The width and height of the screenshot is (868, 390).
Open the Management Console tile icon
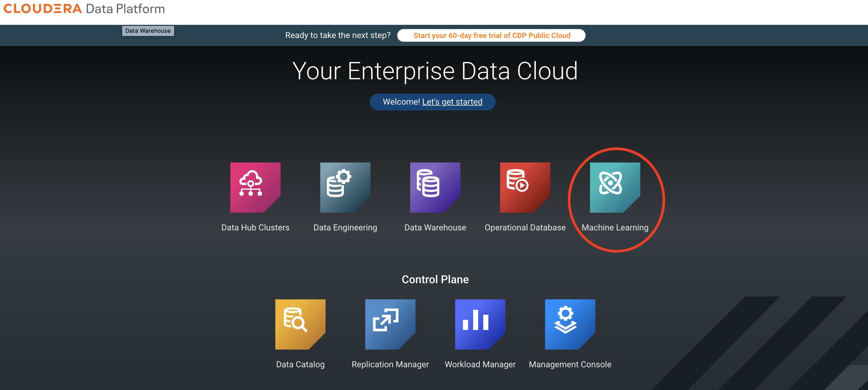570,324
